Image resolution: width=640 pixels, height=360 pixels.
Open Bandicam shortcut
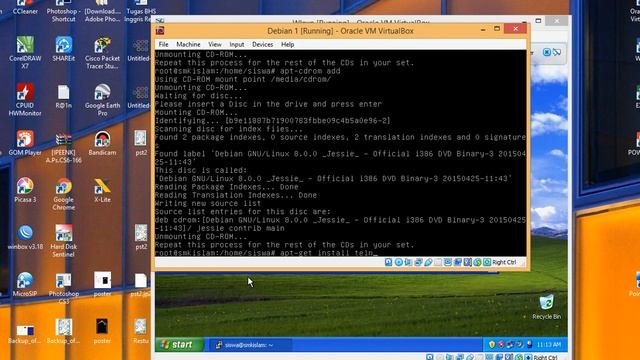click(x=102, y=144)
